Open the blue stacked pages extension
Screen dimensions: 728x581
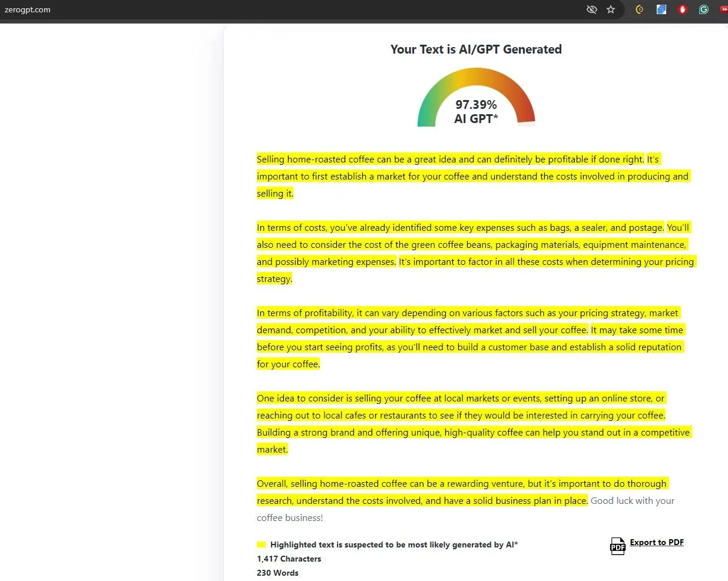pos(661,9)
